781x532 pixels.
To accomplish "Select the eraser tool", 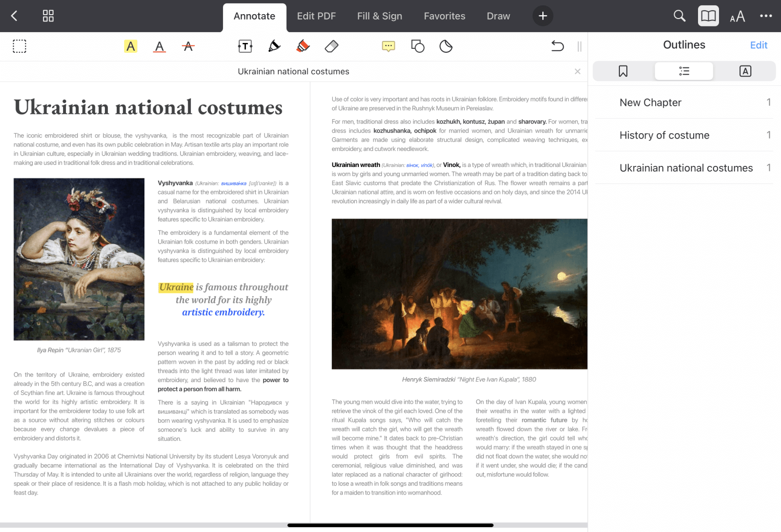I will [331, 46].
